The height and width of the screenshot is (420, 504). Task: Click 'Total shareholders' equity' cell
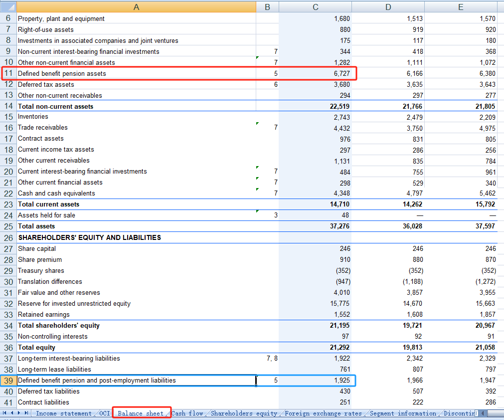(x=136, y=325)
